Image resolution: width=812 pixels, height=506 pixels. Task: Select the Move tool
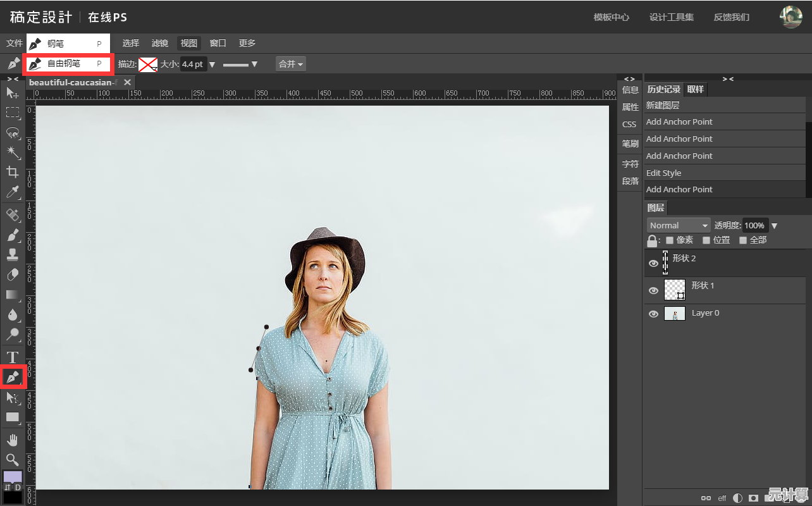13,93
